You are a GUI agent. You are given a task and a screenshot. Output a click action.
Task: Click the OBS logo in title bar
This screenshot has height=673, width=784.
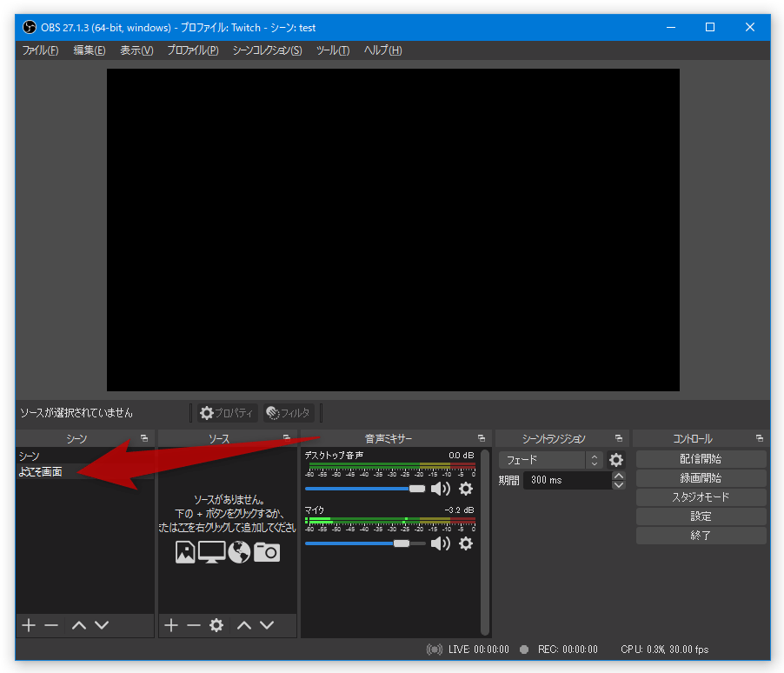pyautogui.click(x=30, y=27)
